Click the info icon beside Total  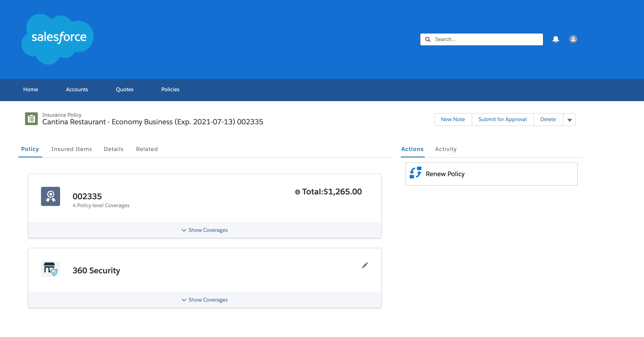(x=297, y=192)
